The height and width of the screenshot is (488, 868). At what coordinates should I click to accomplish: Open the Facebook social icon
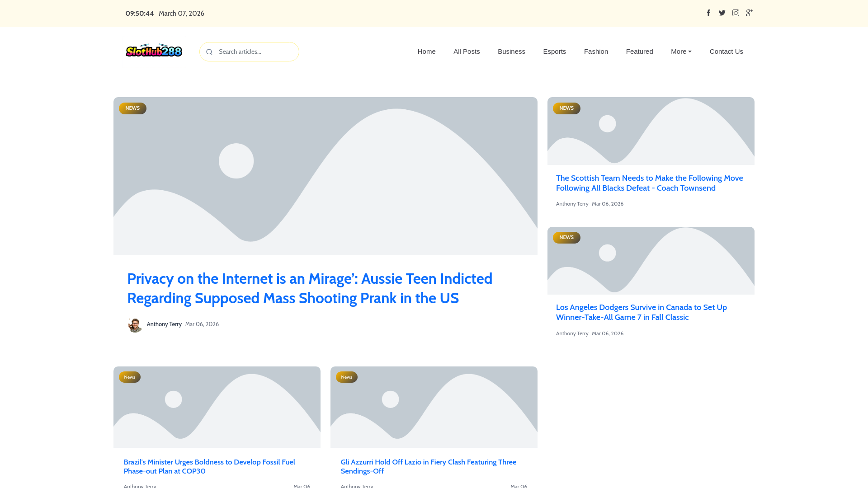[708, 13]
